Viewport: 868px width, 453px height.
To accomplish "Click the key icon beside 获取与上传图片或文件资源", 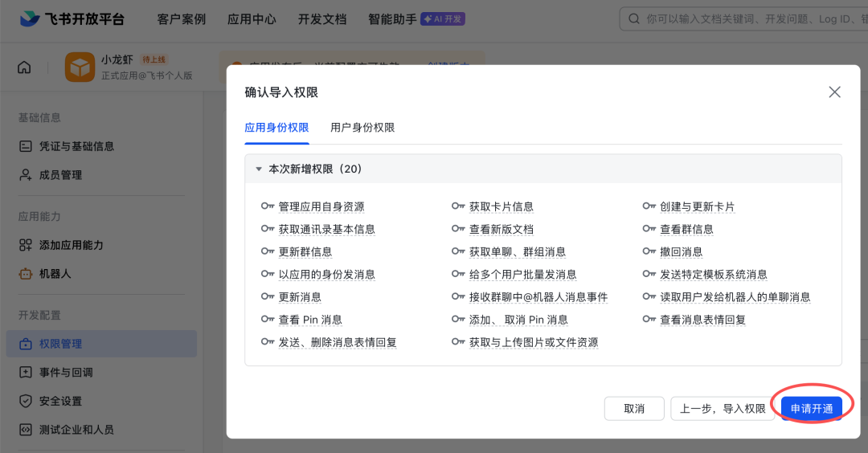I will tap(458, 342).
